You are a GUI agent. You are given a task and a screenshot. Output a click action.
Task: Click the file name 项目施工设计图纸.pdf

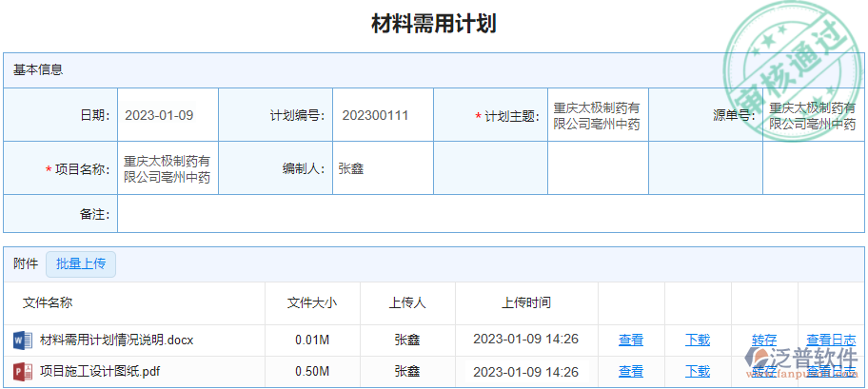click(x=100, y=371)
